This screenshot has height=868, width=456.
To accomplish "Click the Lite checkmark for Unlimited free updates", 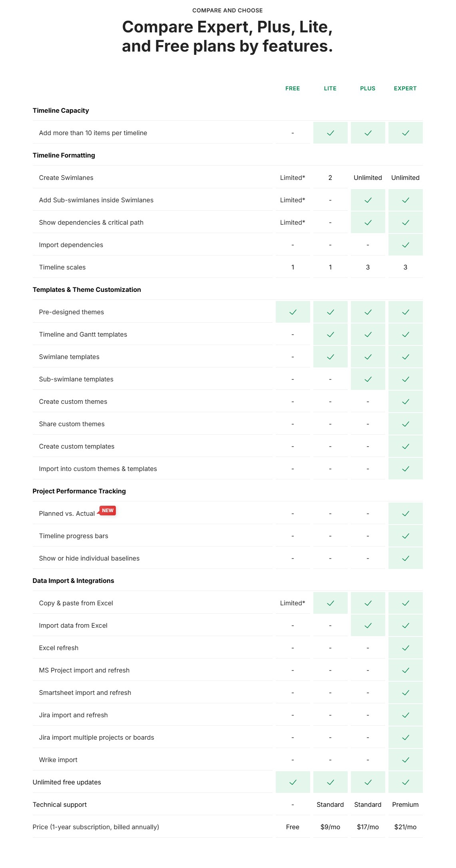I will tap(330, 782).
